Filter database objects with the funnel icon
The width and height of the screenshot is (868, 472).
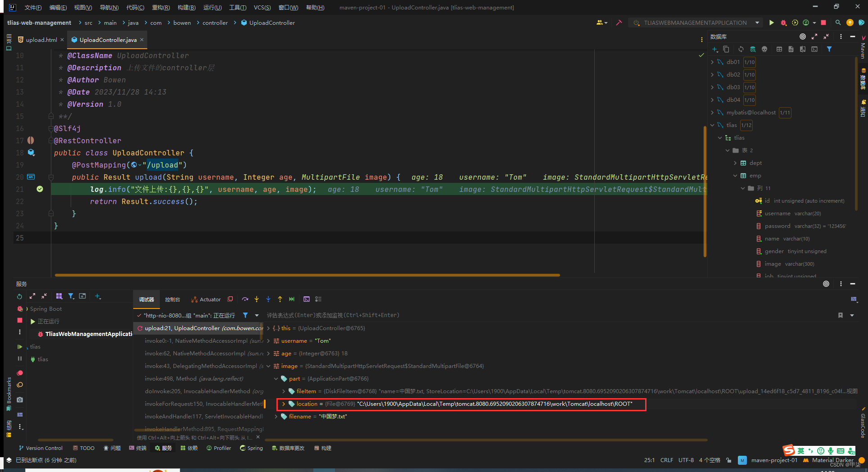pyautogui.click(x=829, y=49)
